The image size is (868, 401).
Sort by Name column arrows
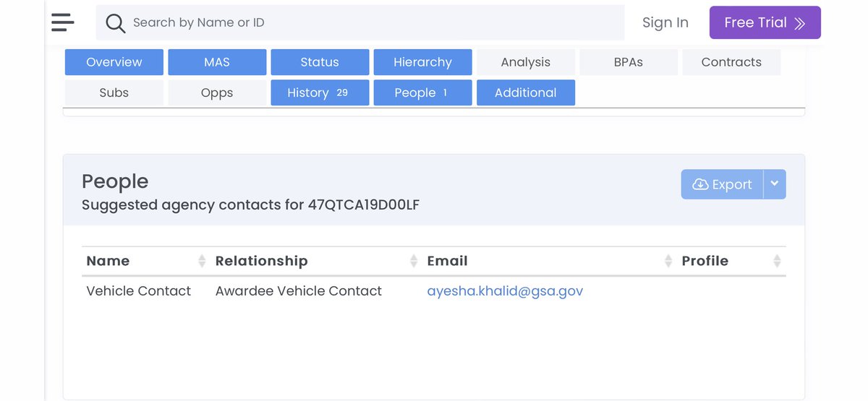point(202,261)
